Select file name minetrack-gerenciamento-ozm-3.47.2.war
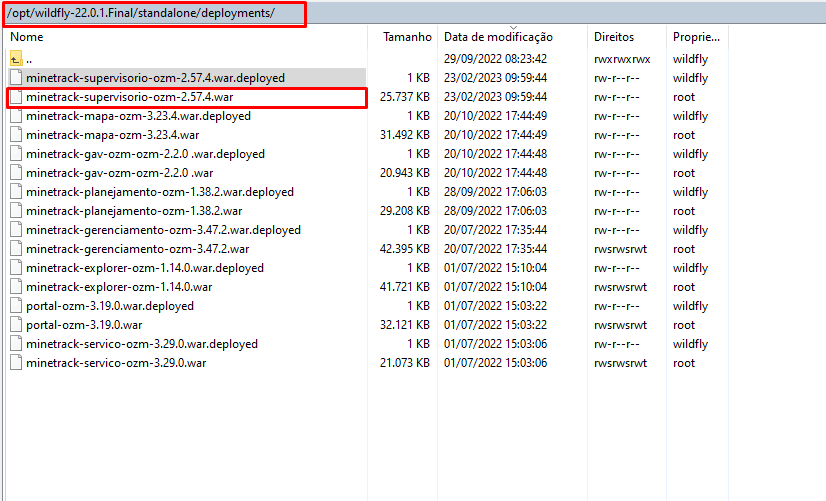This screenshot has width=826, height=501. 137,249
